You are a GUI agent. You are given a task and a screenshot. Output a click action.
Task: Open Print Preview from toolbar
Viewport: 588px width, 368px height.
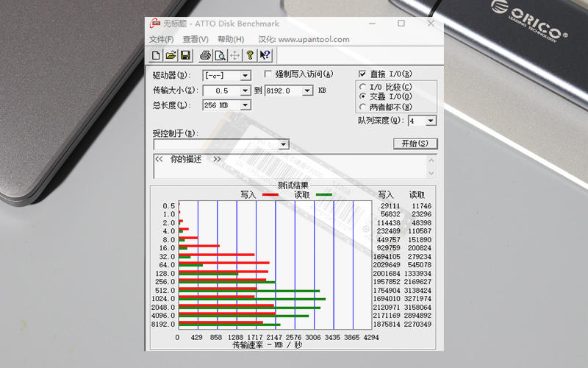[x=220, y=56]
